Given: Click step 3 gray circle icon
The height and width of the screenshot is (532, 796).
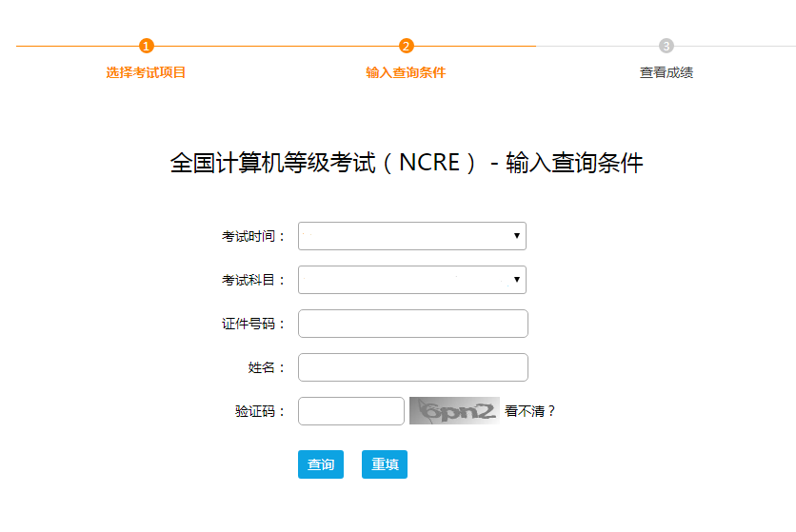Looking at the screenshot, I should [667, 47].
